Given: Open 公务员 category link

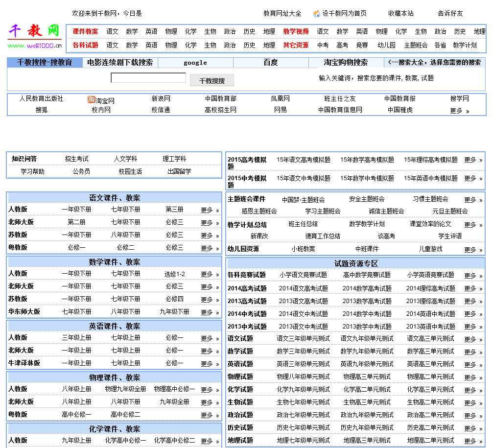Looking at the screenshot, I should tap(81, 171).
